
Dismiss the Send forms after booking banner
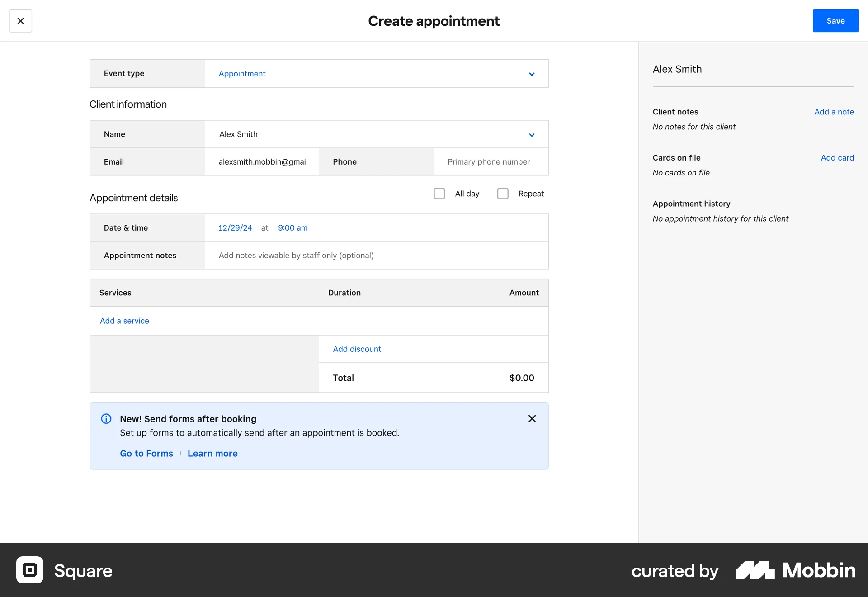click(532, 418)
